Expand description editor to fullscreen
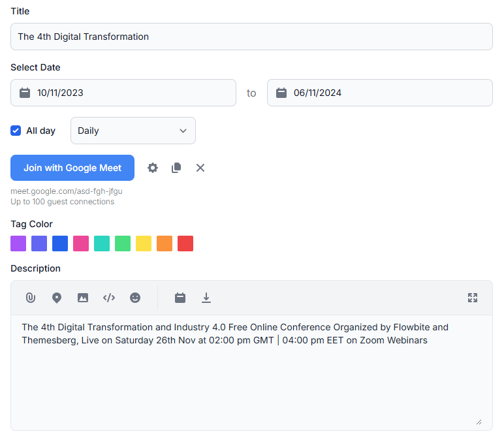Viewport: 504px width, 440px height. tap(473, 298)
